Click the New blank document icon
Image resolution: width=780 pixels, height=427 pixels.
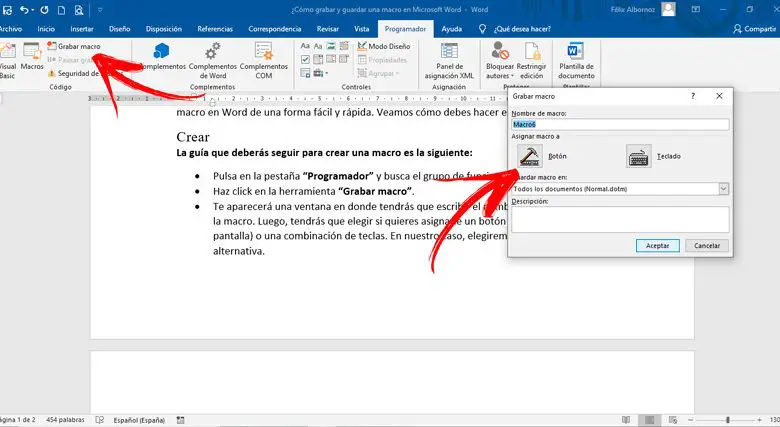[61, 9]
